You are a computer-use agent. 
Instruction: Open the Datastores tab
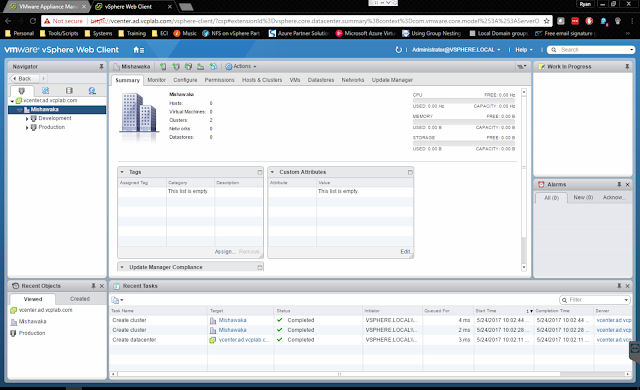point(321,80)
